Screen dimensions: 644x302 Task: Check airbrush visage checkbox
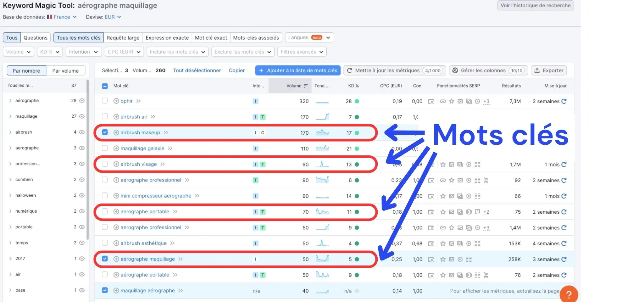(x=105, y=164)
